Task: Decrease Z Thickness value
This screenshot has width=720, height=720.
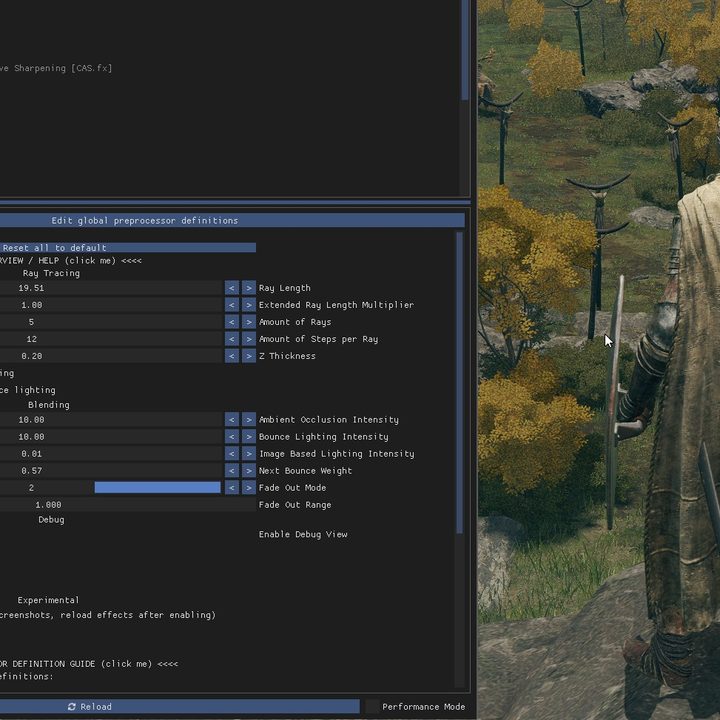Action: pyautogui.click(x=232, y=356)
